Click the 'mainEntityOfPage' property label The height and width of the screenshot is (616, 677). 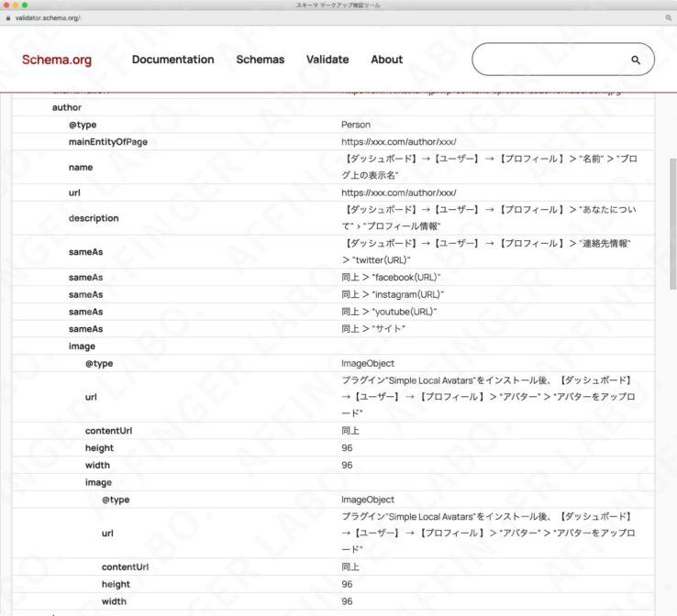click(108, 142)
